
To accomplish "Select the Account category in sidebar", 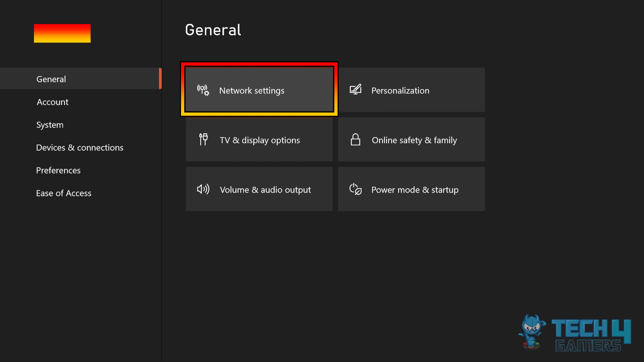I will [x=52, y=102].
